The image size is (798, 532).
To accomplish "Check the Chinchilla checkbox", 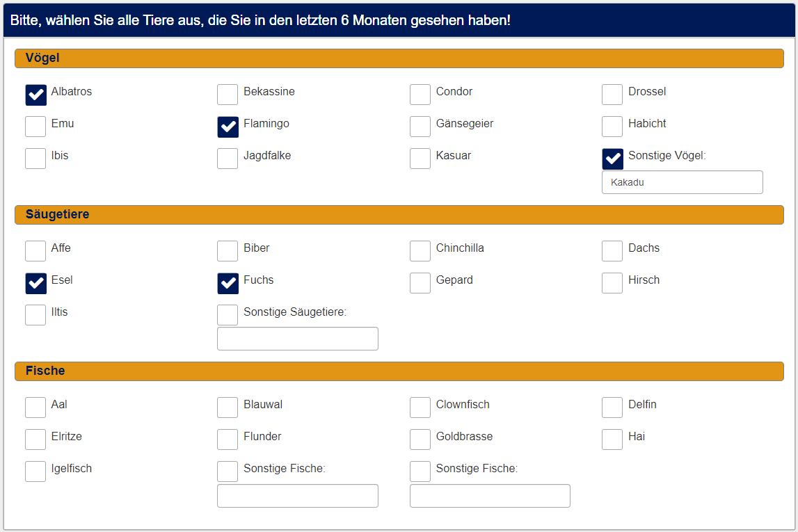I will point(420,251).
